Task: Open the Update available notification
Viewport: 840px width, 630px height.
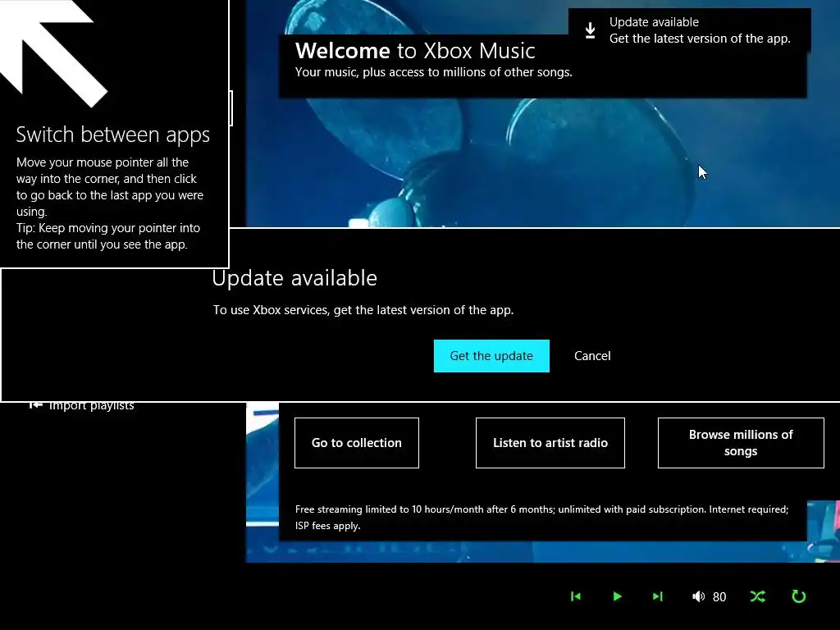Action: [689, 30]
